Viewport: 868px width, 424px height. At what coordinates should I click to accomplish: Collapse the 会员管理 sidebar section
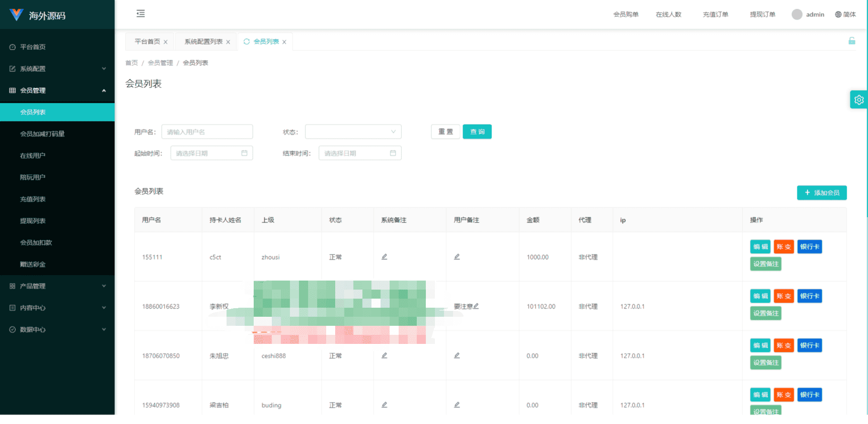(x=57, y=91)
